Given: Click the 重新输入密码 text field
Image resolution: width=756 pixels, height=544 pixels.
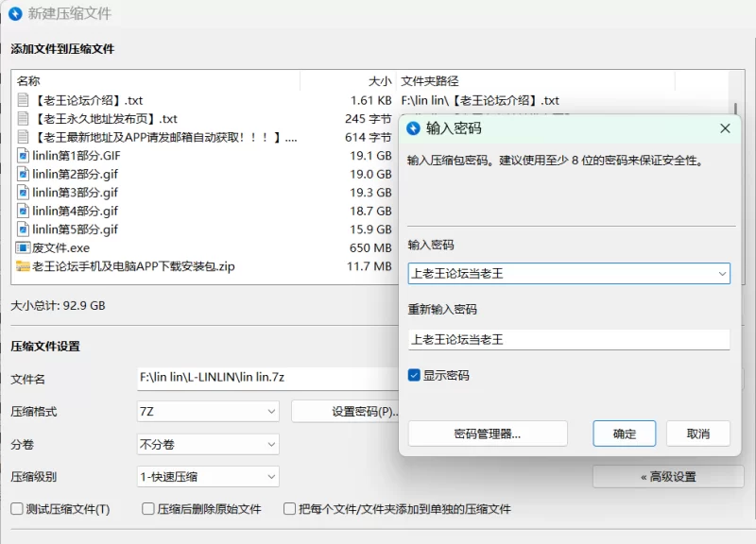Looking at the screenshot, I should tap(569, 340).
